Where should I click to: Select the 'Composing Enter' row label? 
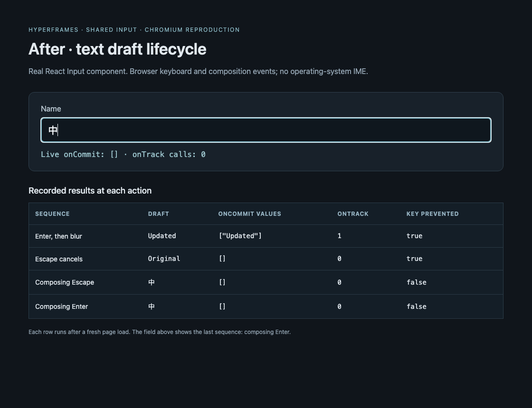tap(61, 306)
